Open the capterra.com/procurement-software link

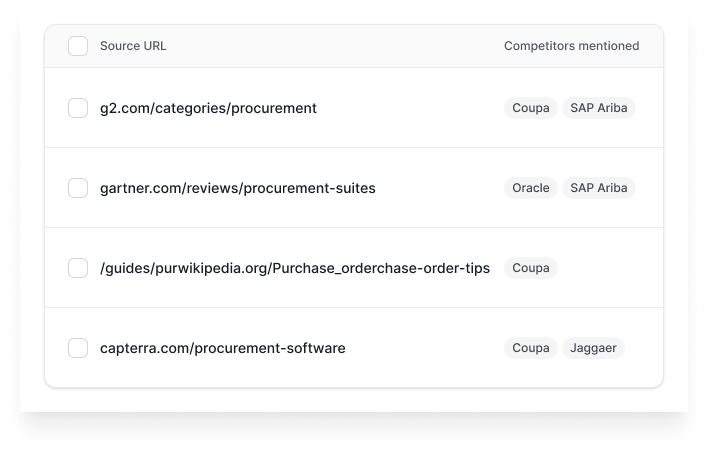[222, 348]
